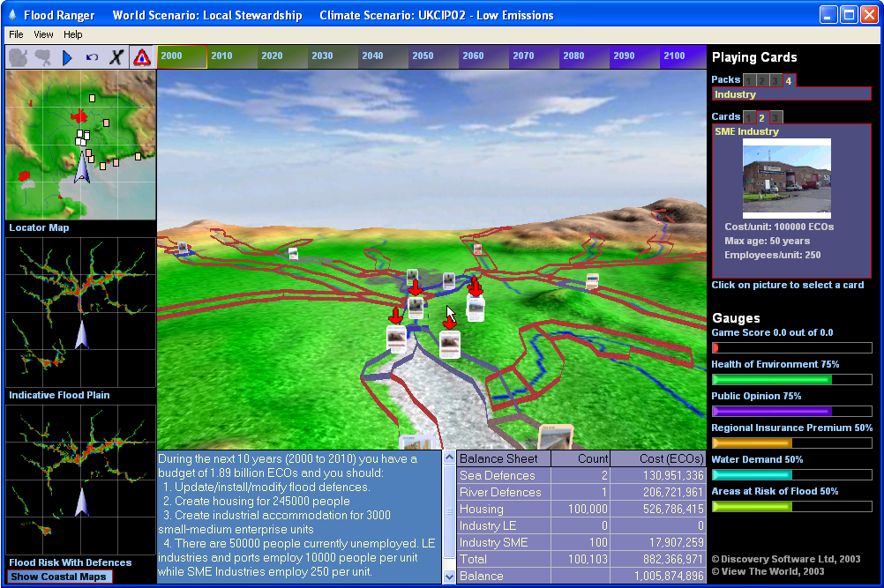Click the black X delete icon
This screenshot has width=884, height=588.
[116, 57]
